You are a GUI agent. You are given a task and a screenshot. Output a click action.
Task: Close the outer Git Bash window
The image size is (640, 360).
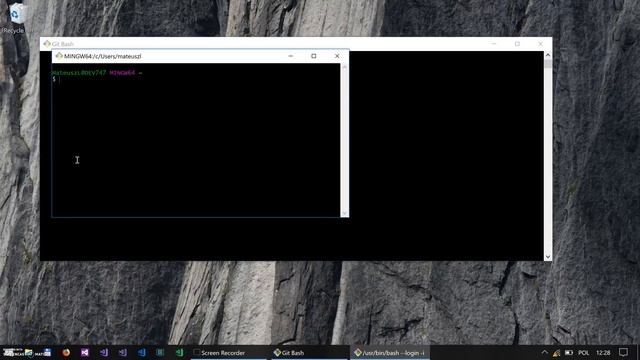540,44
